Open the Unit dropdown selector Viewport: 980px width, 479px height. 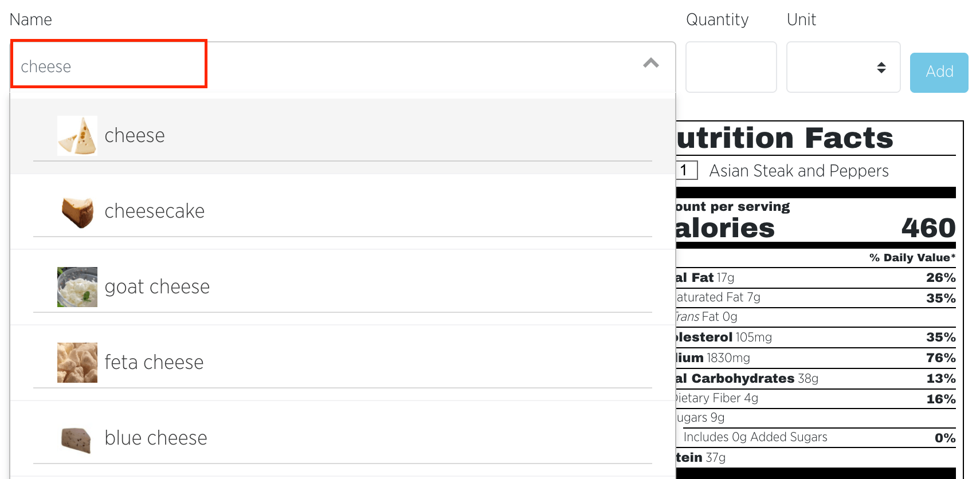coord(843,67)
